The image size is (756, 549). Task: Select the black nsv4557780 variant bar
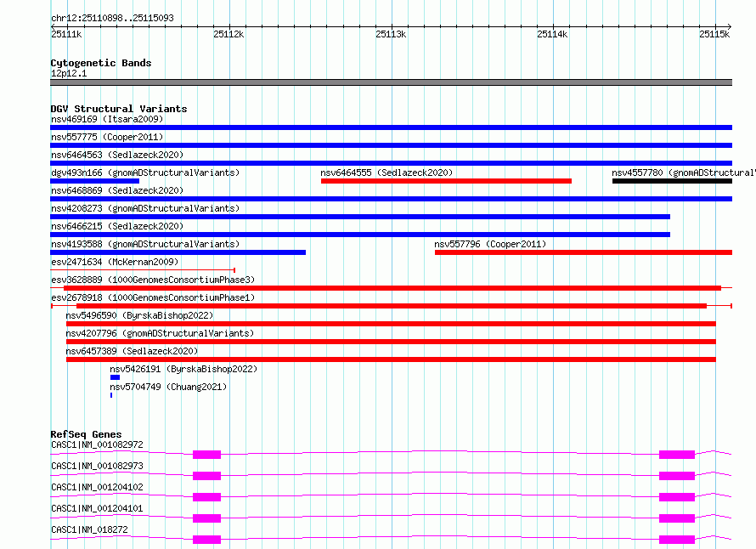click(672, 181)
